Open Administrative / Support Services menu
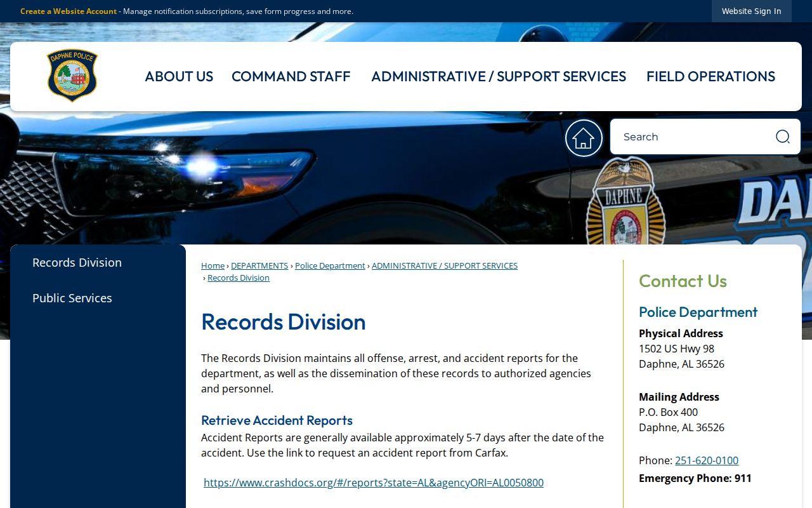 499,76
